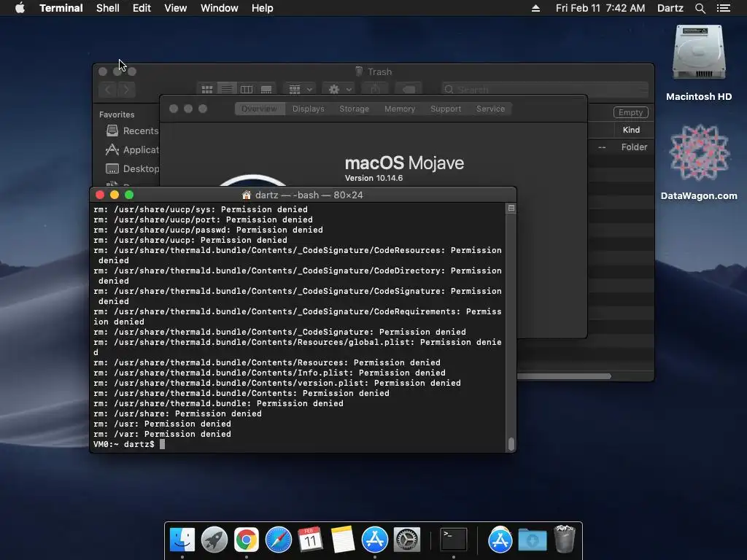Minimize the Terminal window with yellow button
The height and width of the screenshot is (560, 747).
pyautogui.click(x=115, y=195)
